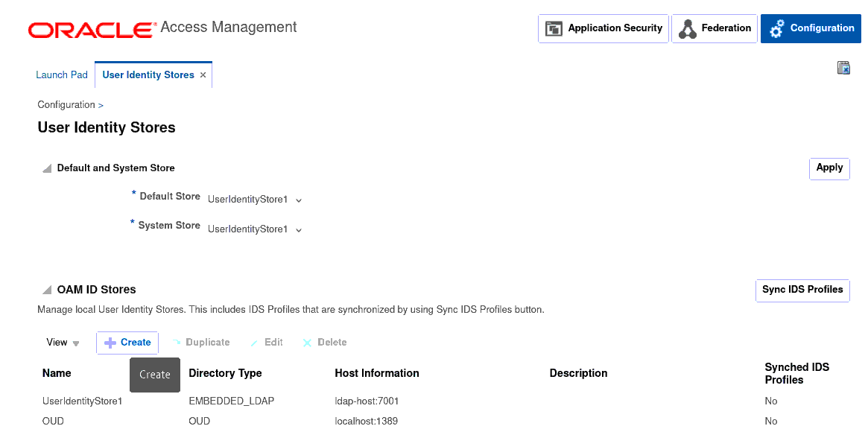This screenshot has width=868, height=429.
Task: Click the detach page icon at top right
Action: click(843, 69)
